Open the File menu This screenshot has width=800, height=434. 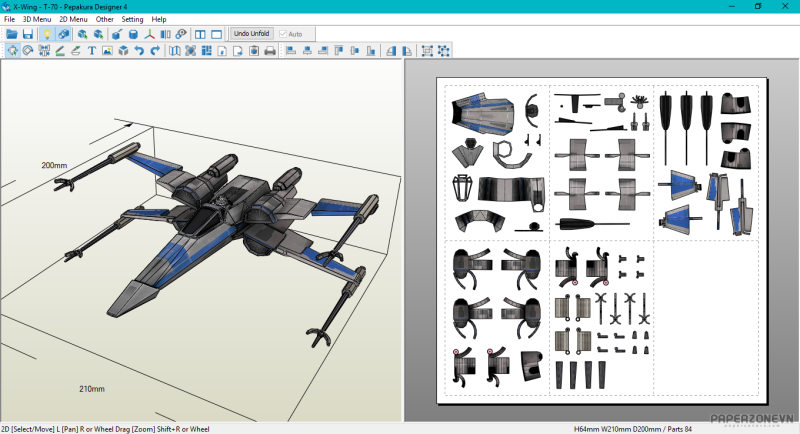point(9,19)
